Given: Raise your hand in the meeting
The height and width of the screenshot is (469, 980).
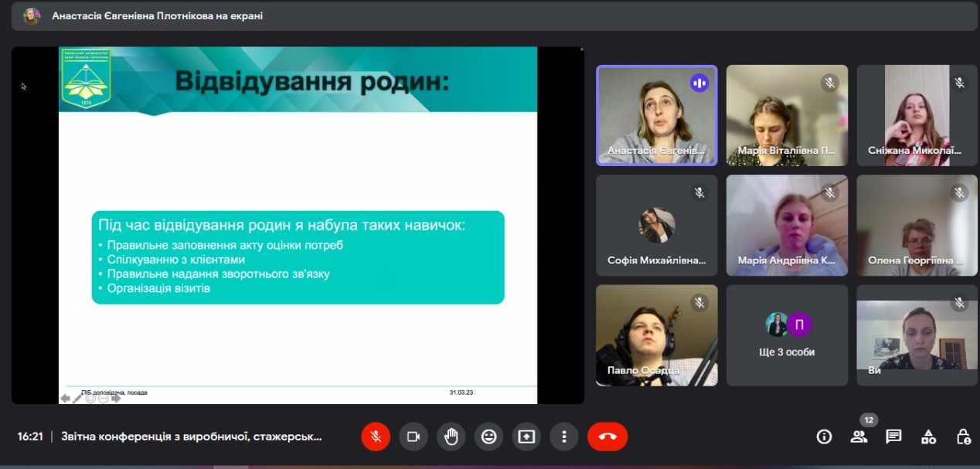Looking at the screenshot, I should tap(451, 437).
